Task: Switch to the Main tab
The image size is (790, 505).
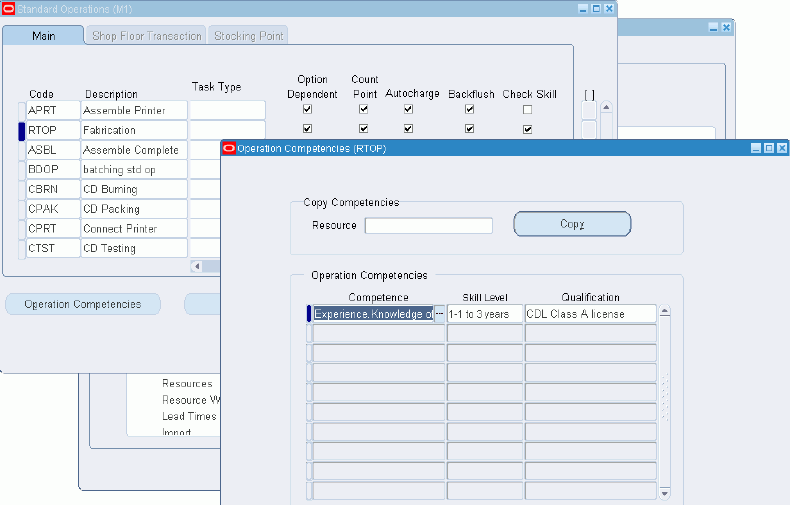Action: 43,36
